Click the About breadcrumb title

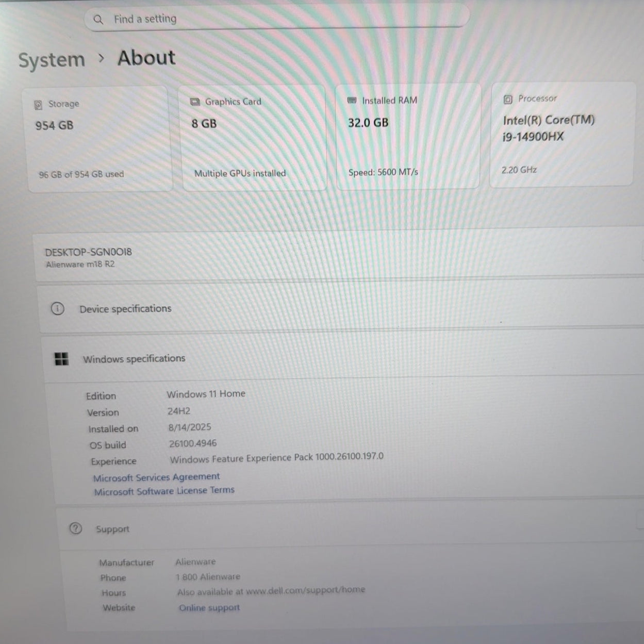tap(146, 58)
